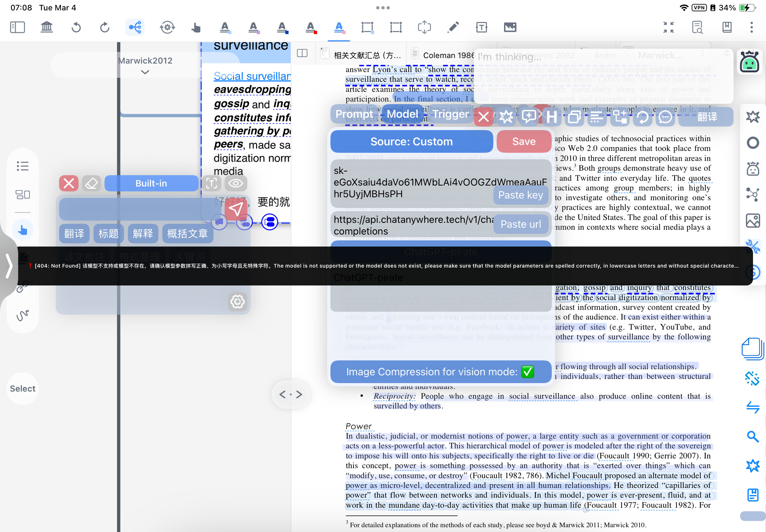Screen dimensions: 766x532
Task: Click the 解释 prompt button
Action: 143,234
